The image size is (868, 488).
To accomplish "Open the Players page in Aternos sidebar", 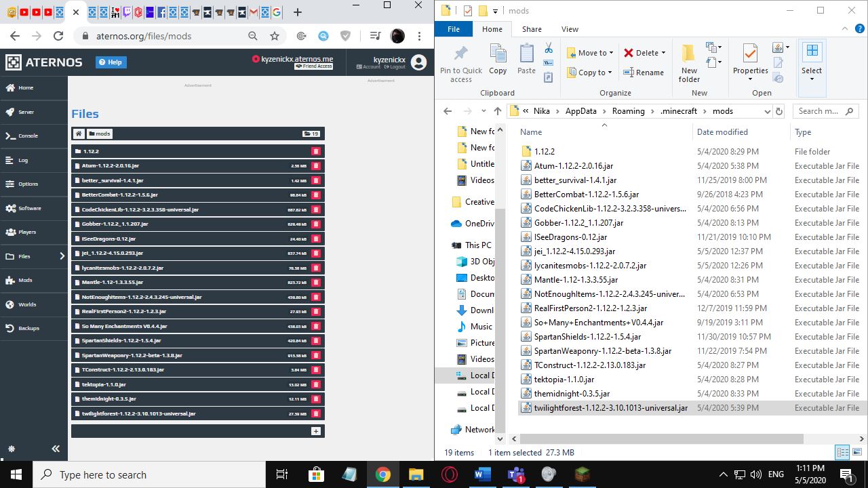I will click(x=34, y=232).
